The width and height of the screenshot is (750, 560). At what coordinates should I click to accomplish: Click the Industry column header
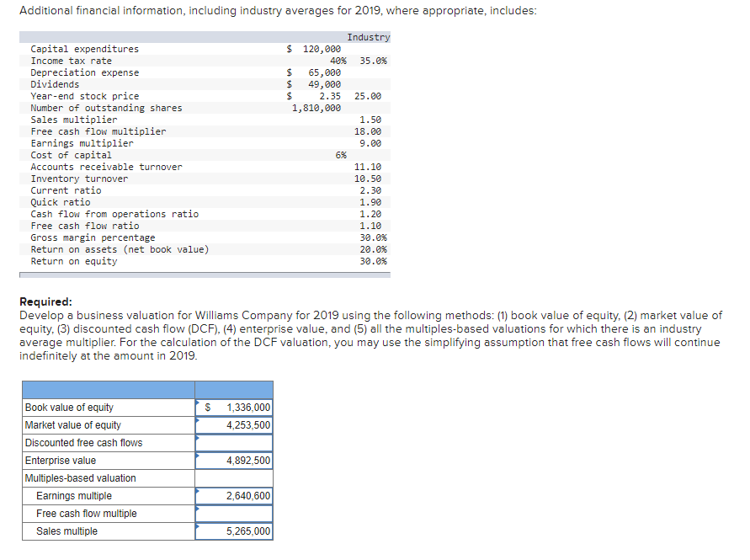pyautogui.click(x=368, y=36)
